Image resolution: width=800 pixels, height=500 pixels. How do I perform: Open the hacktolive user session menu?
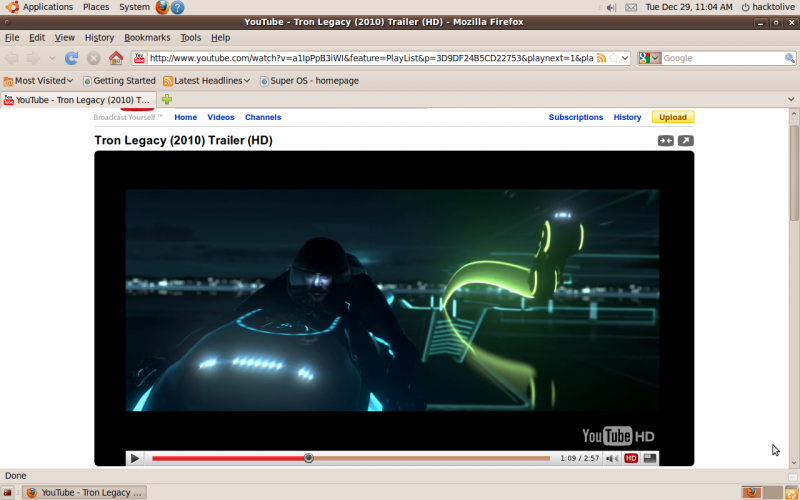pyautogui.click(x=768, y=7)
